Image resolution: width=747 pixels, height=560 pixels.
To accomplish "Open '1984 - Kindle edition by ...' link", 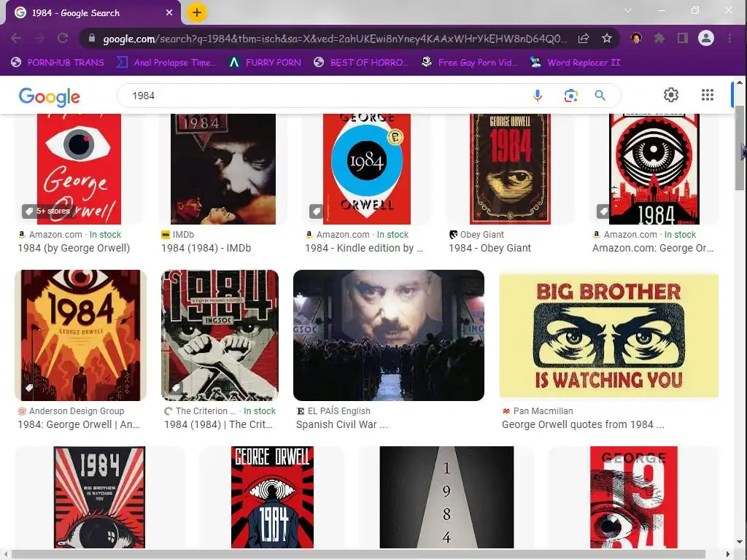I will [364, 248].
